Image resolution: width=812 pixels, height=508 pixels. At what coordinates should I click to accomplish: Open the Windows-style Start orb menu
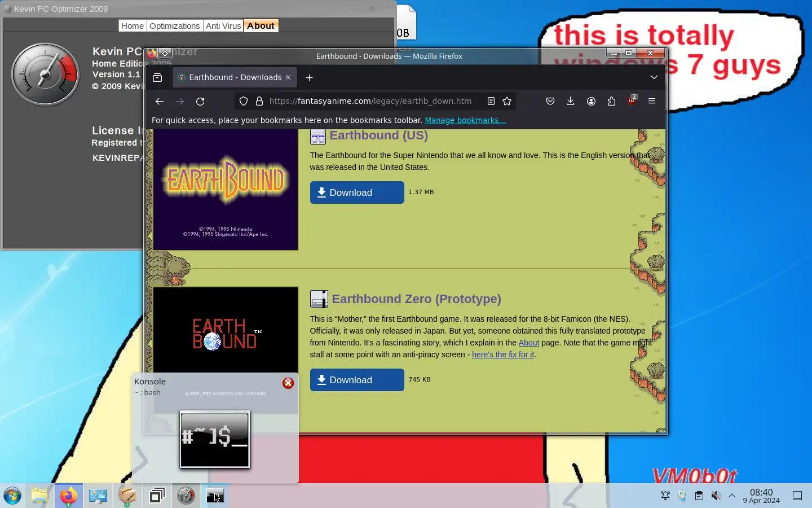pos(12,496)
